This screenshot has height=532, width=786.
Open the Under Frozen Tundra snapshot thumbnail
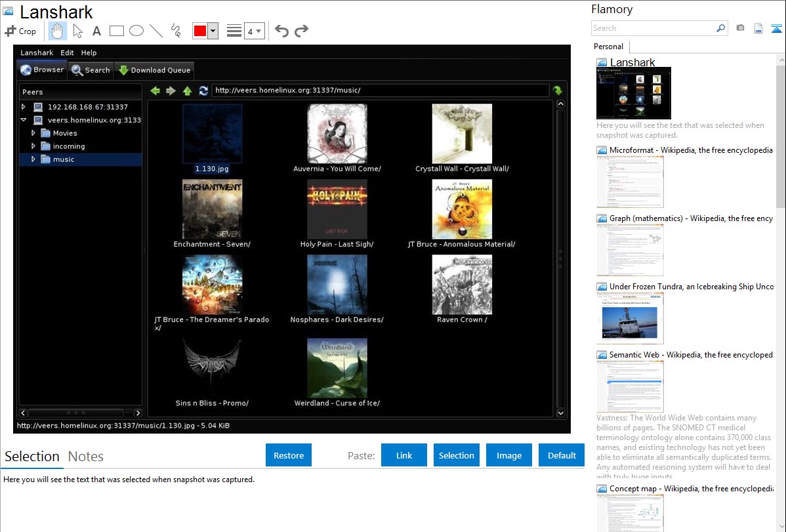630,319
